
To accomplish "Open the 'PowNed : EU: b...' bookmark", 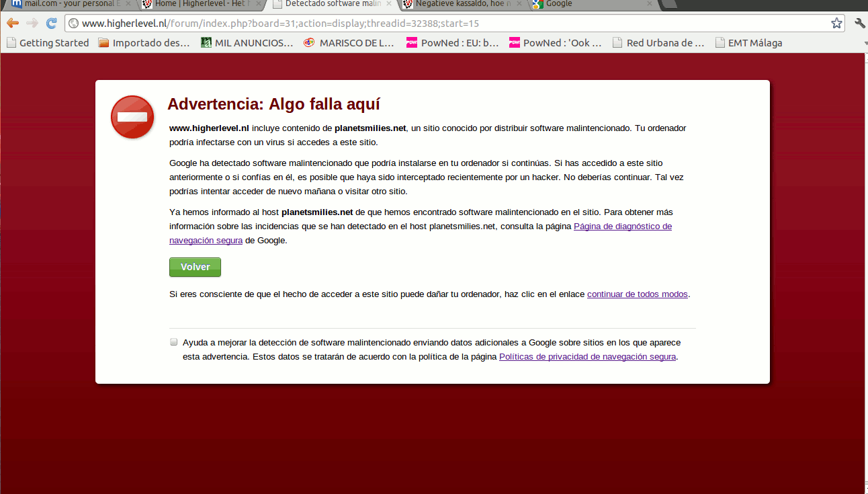I will [x=453, y=43].
